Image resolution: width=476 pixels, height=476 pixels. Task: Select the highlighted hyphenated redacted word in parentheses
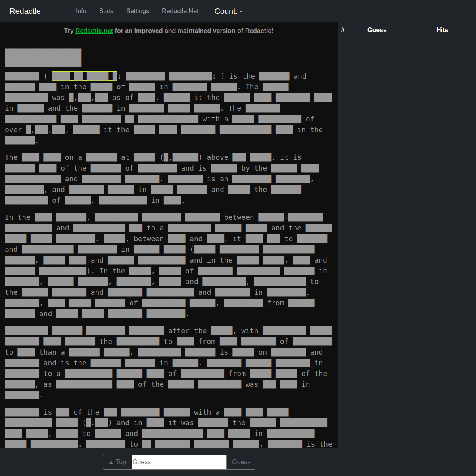click(84, 76)
